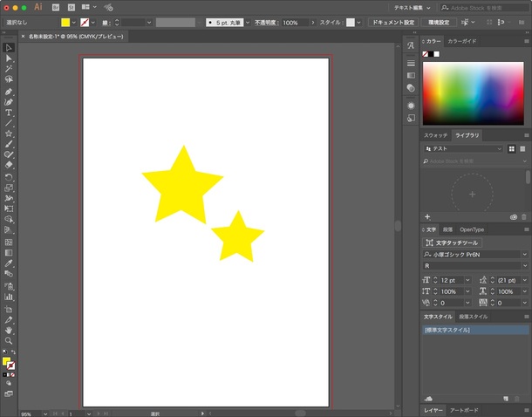The image size is (532, 417).
Task: Open the Stroke panel icon in dock
Action: tap(411, 63)
